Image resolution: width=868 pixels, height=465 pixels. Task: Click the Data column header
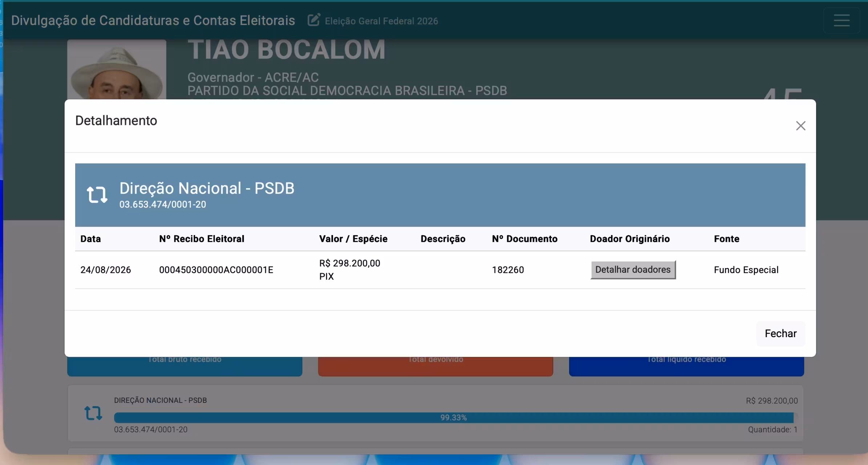point(90,239)
